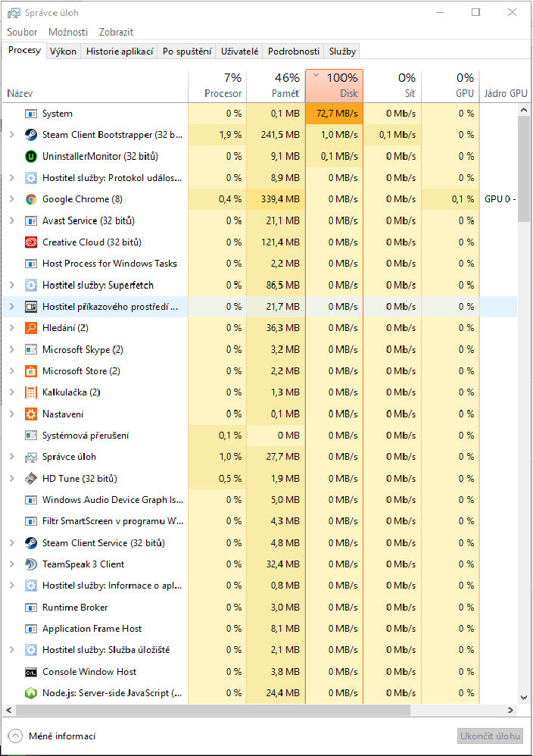The width and height of the screenshot is (533, 756).
Task: Click the Hostitel služby: Superfetch gear icon
Action: 31,285
